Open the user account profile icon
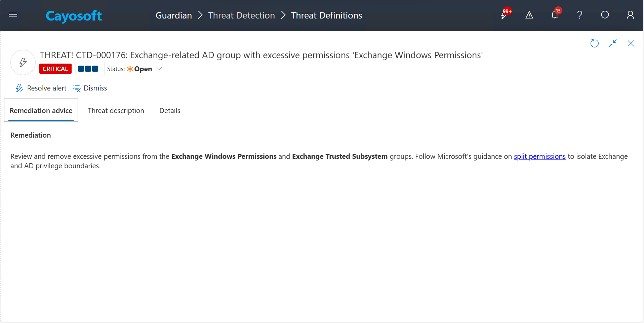The height and width of the screenshot is (323, 644). point(630,15)
